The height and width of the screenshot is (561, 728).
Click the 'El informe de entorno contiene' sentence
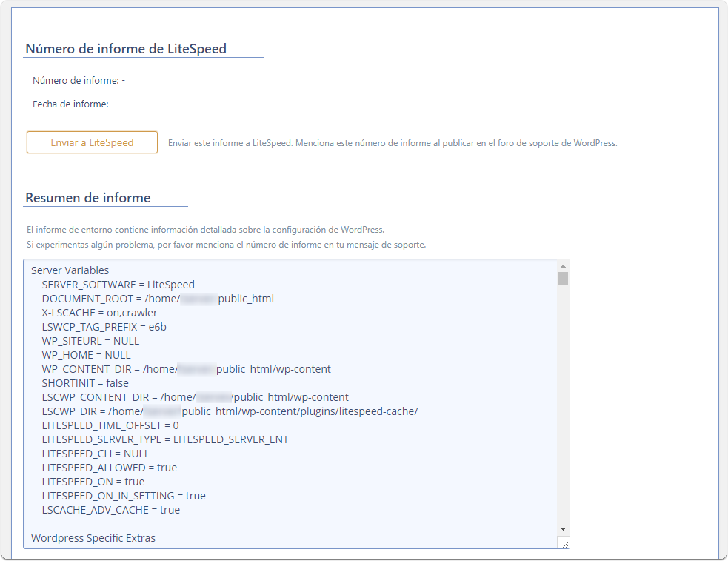click(x=205, y=230)
